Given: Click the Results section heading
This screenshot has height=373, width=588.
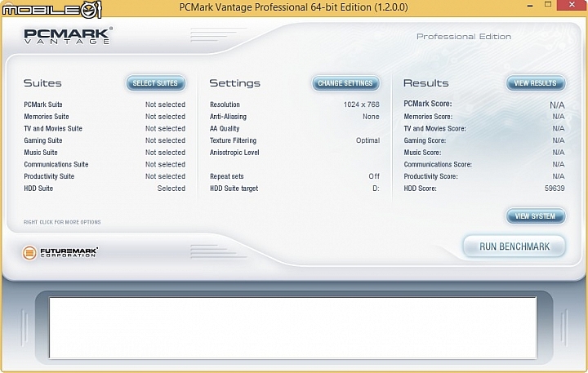Looking at the screenshot, I should (426, 83).
